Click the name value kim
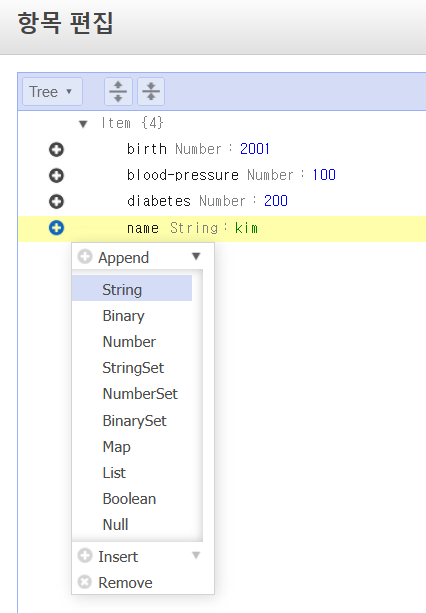 pos(246,228)
